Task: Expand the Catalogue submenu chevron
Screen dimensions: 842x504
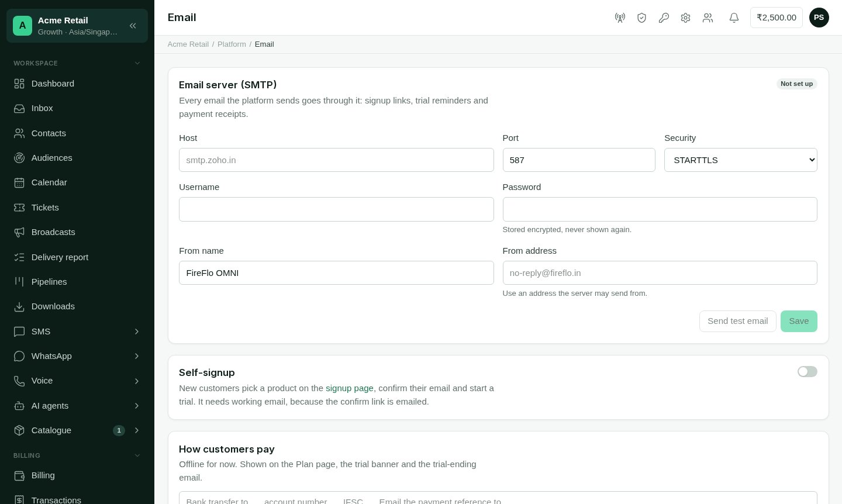Action: pos(137,430)
